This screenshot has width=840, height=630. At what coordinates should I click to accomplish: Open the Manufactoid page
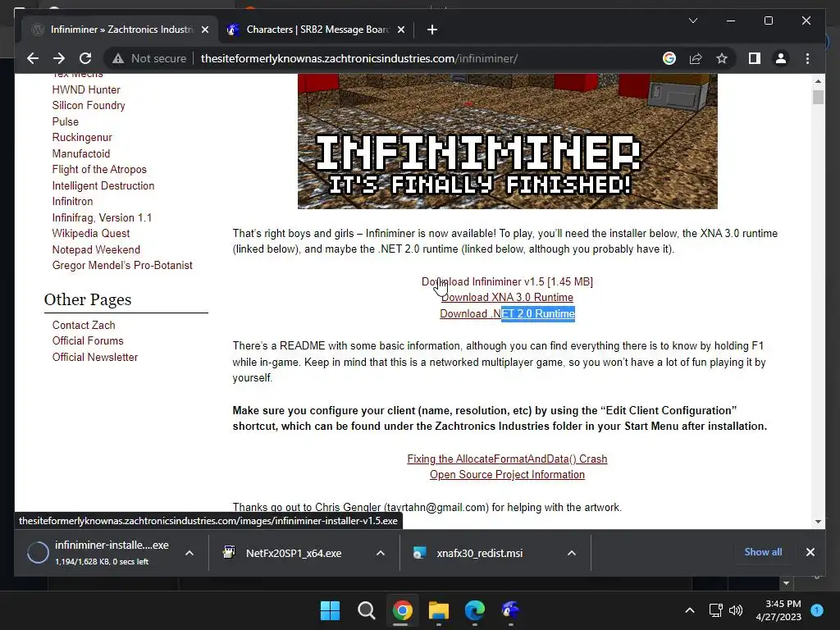(x=81, y=153)
